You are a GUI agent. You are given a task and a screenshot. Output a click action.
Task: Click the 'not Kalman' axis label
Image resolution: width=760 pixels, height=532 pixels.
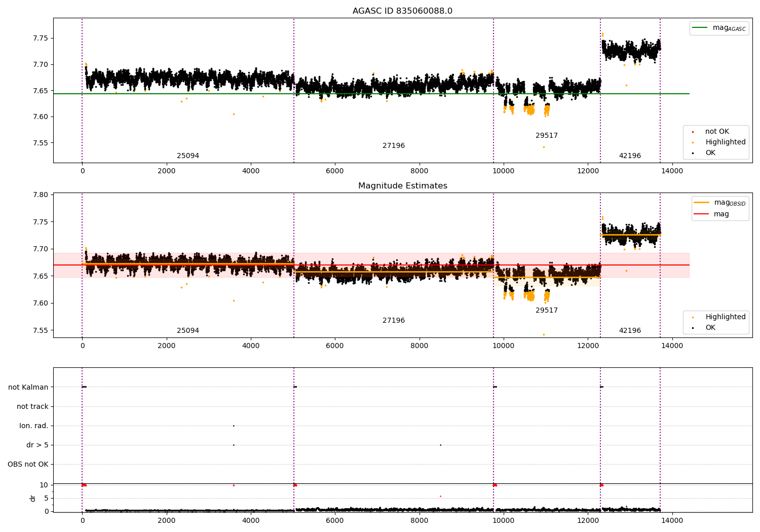click(28, 388)
